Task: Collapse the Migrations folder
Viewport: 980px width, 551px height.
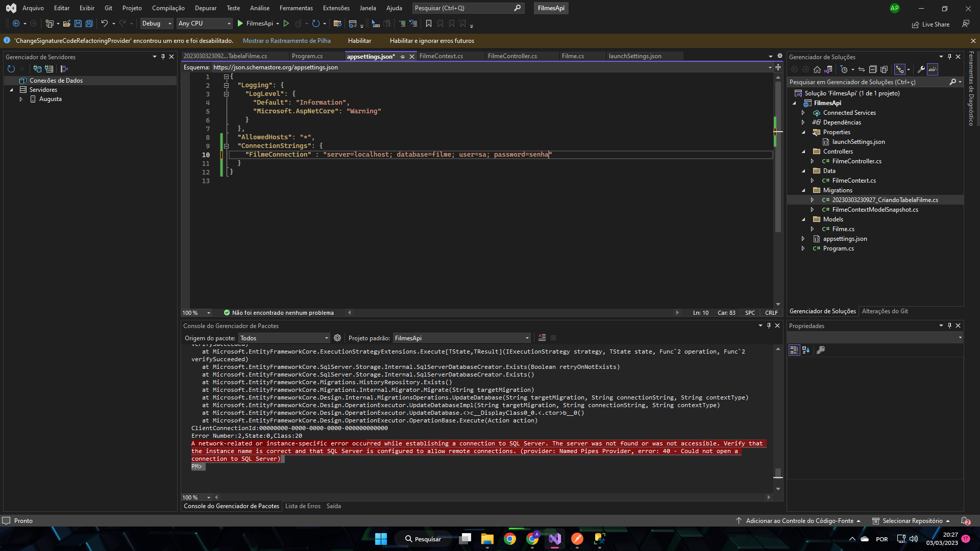Action: [x=803, y=190]
